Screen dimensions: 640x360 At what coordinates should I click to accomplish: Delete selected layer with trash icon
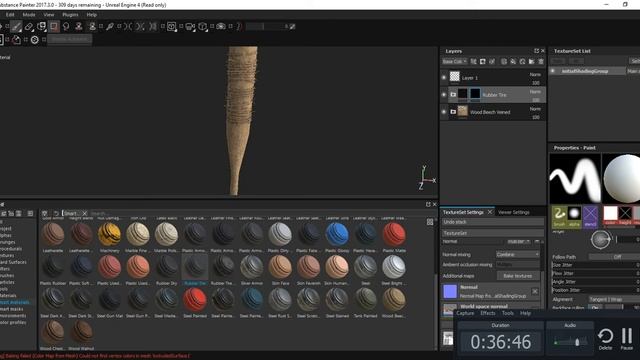tap(541, 62)
